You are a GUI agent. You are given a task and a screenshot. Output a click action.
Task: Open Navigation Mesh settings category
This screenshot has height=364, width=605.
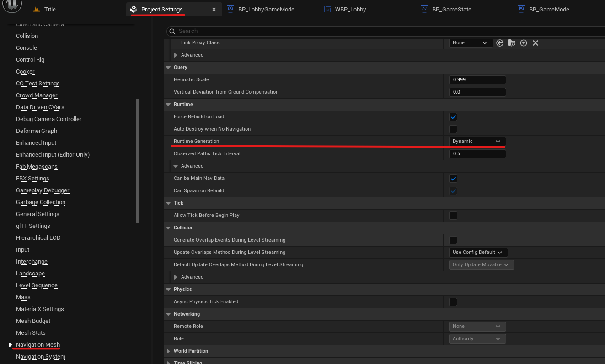coord(38,345)
